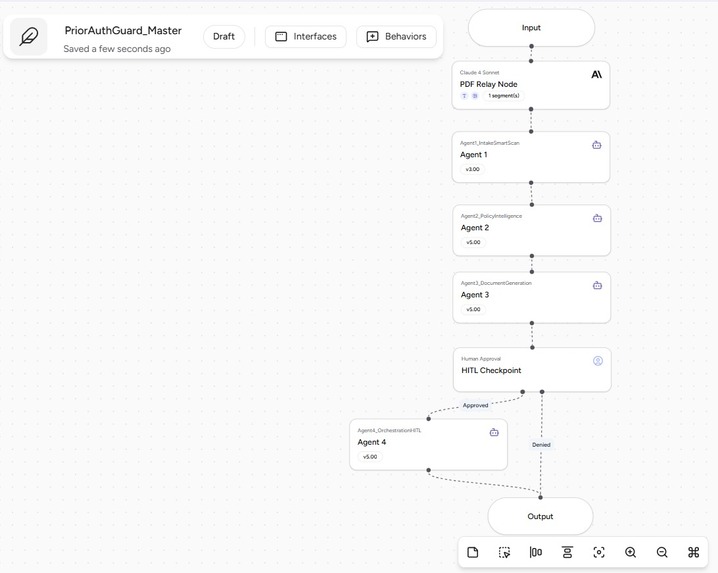Select the PriorAuthGuard_Master title
The height and width of the screenshot is (573, 718).
point(123,31)
